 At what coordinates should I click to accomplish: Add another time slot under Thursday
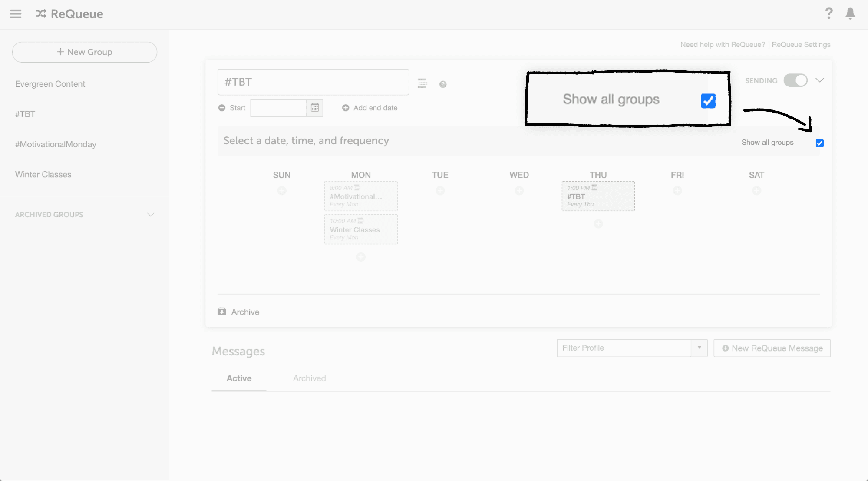(x=598, y=224)
